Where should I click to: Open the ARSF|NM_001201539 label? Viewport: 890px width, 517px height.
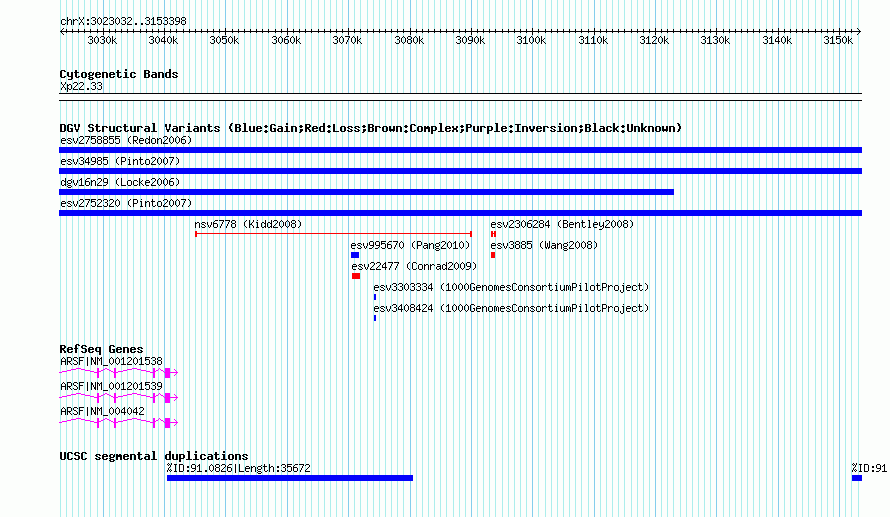(111, 386)
